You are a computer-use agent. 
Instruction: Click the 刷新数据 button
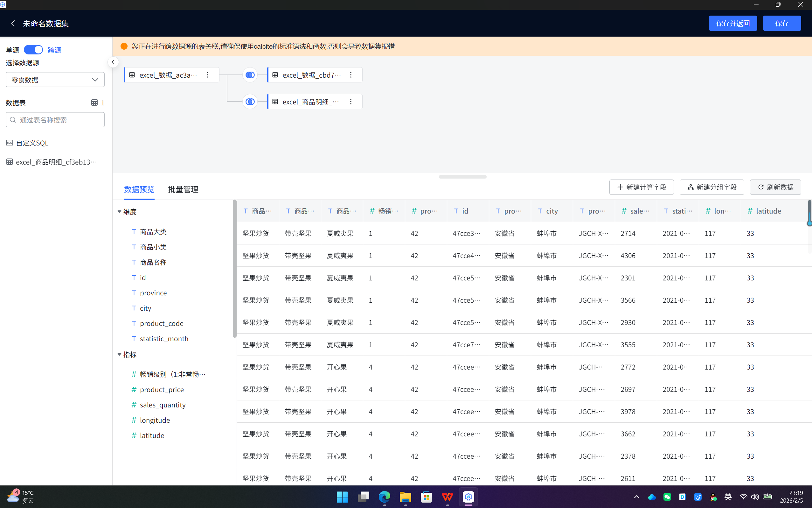pyautogui.click(x=775, y=187)
